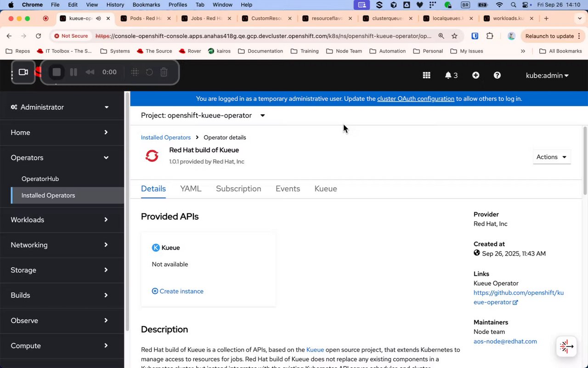The image size is (588, 368).
Task: Follow the Kueue link in the description
Action: [315, 350]
